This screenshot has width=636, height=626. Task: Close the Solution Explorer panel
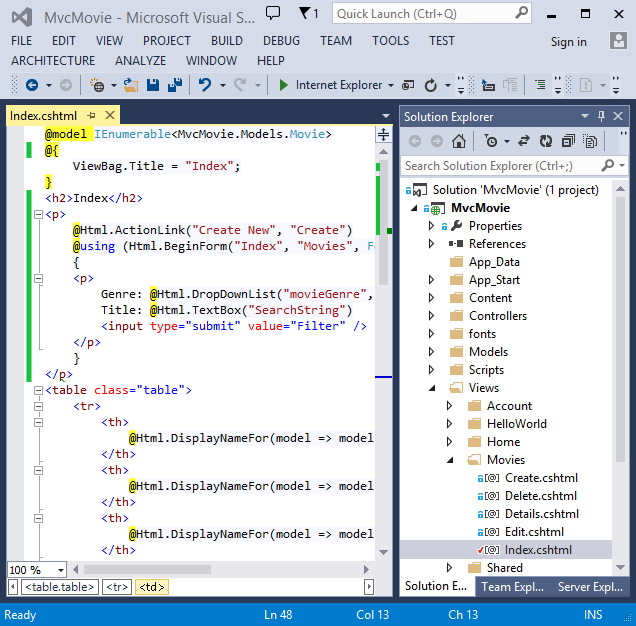coord(618,116)
